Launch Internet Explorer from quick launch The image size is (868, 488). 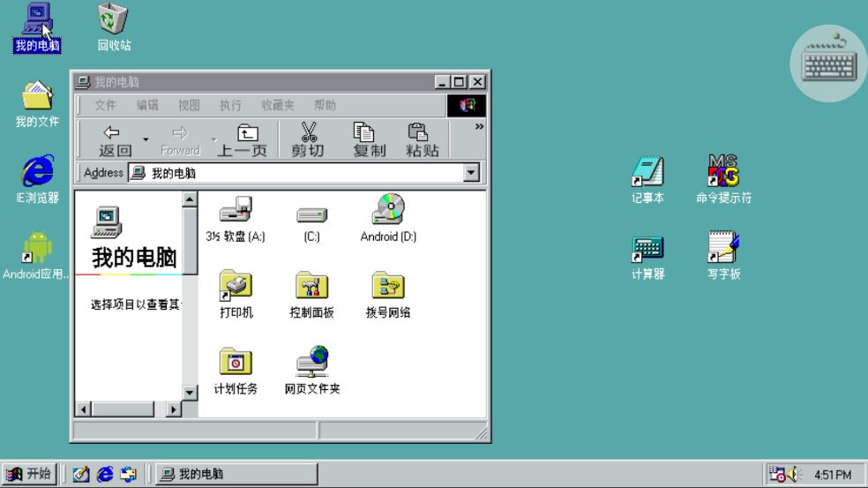[105, 474]
